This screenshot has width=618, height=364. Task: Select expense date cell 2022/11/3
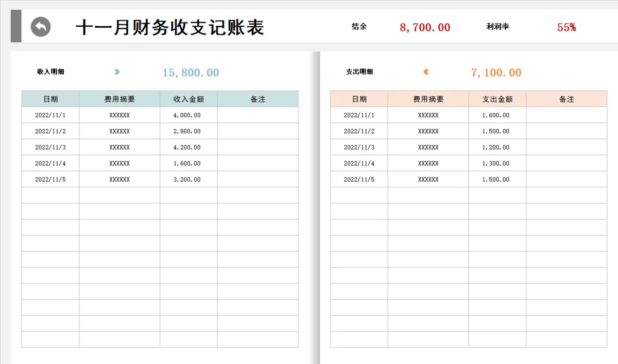[x=359, y=147]
